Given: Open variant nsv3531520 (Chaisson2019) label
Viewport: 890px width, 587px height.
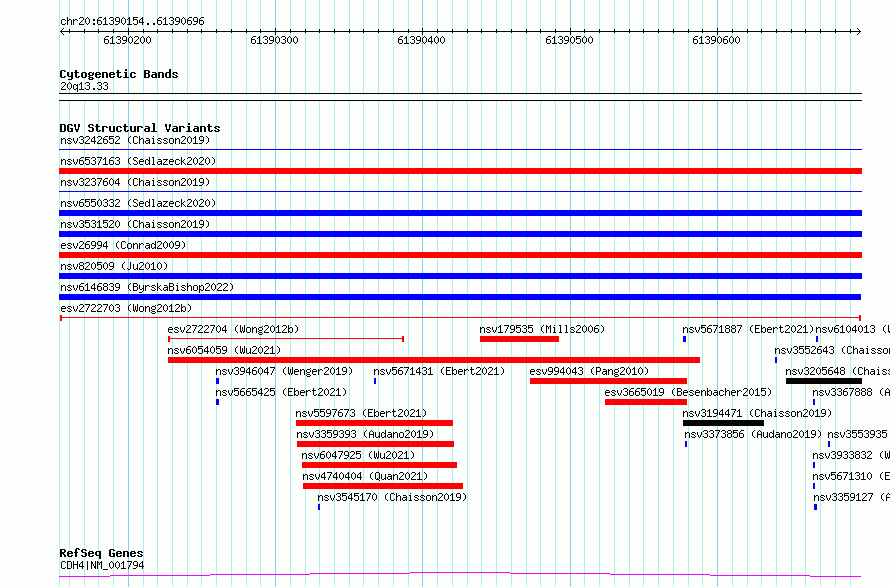Looking at the screenshot, I should 135,224.
